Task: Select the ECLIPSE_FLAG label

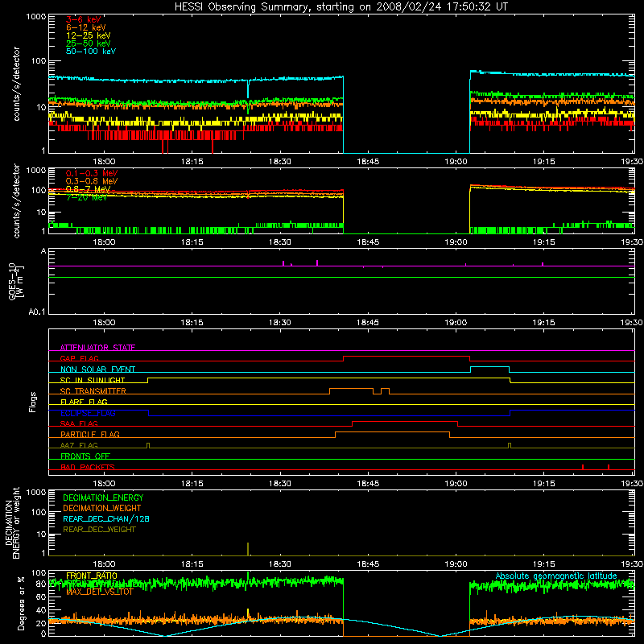Action: point(88,413)
